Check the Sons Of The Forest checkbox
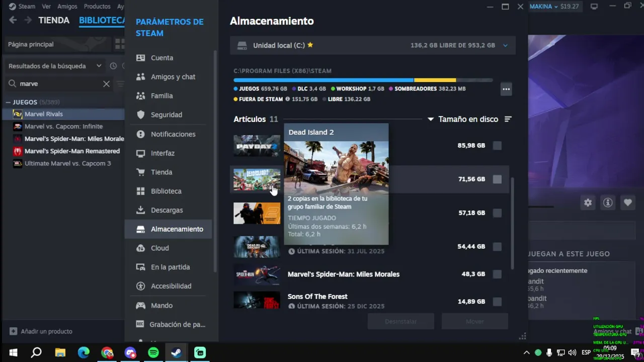 click(497, 302)
